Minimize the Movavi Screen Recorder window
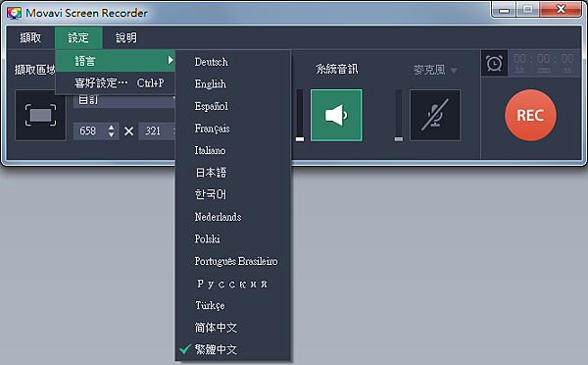 (x=504, y=10)
